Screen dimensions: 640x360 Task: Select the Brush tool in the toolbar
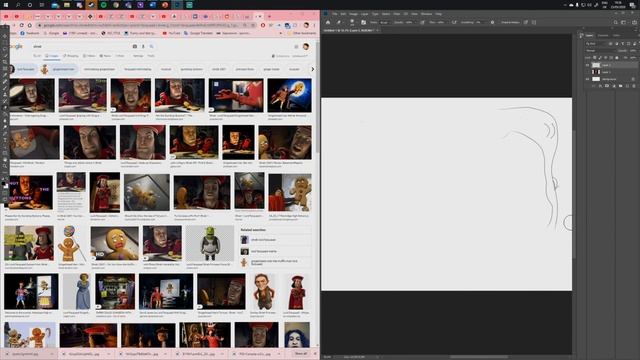click(5, 88)
